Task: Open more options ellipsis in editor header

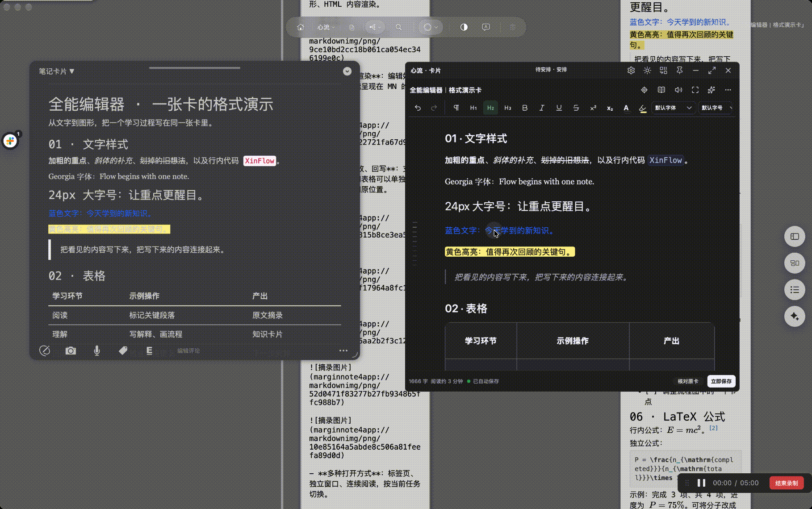Action: tap(728, 90)
